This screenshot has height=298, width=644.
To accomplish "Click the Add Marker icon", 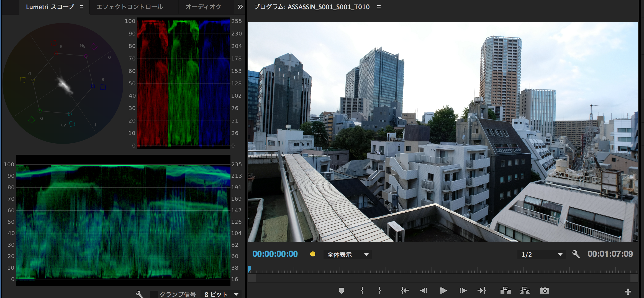I will click(341, 291).
